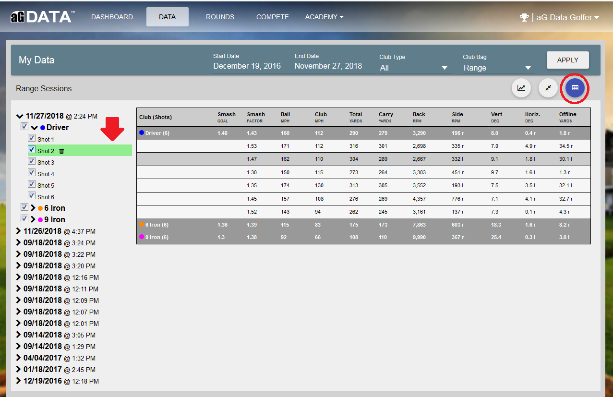
Task: Select the Shot 5 label in tree
Action: [46, 185]
